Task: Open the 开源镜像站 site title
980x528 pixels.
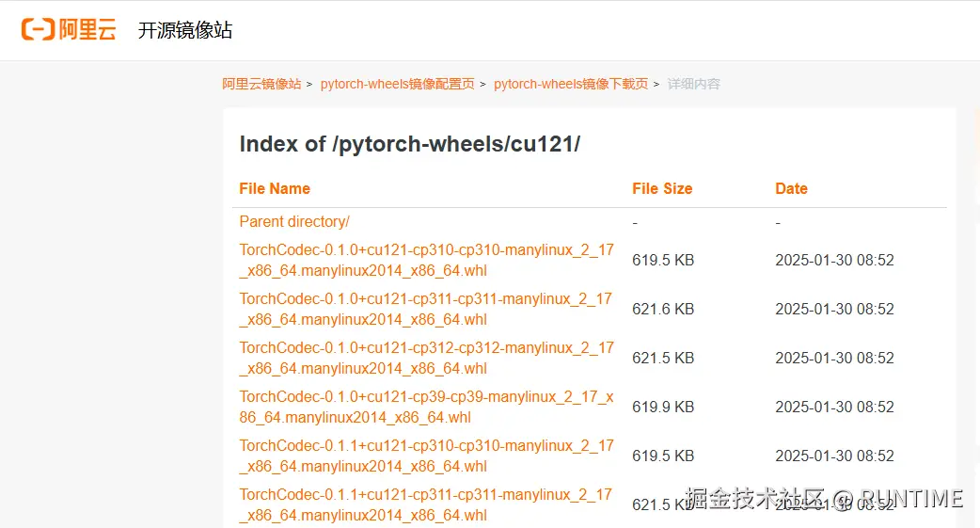Action: coord(185,30)
